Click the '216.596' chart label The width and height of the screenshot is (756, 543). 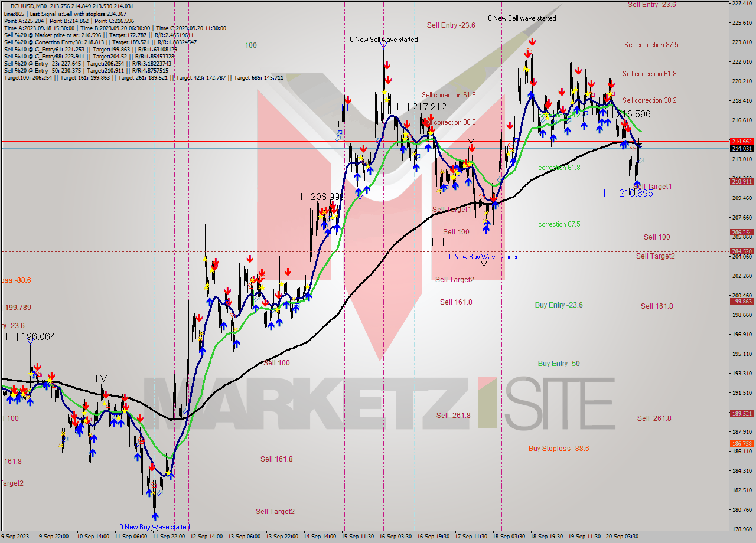click(633, 114)
